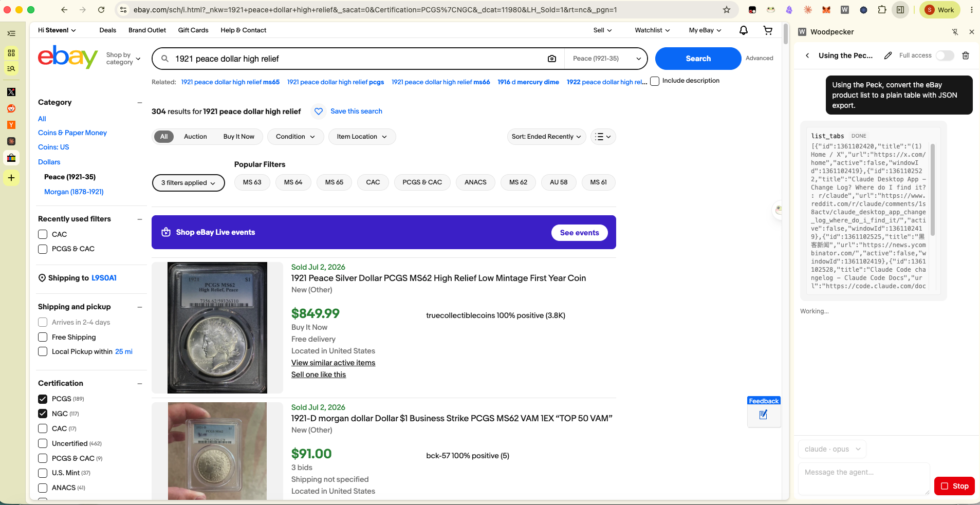Screen dimensions: 980x505
Task: Open the X shortcut in the left sidebar
Action: click(11, 92)
